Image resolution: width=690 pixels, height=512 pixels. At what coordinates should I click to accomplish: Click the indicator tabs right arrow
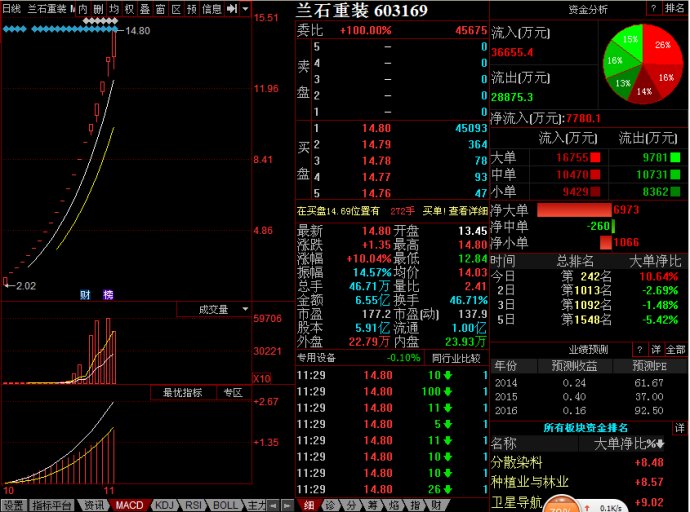tap(287, 506)
